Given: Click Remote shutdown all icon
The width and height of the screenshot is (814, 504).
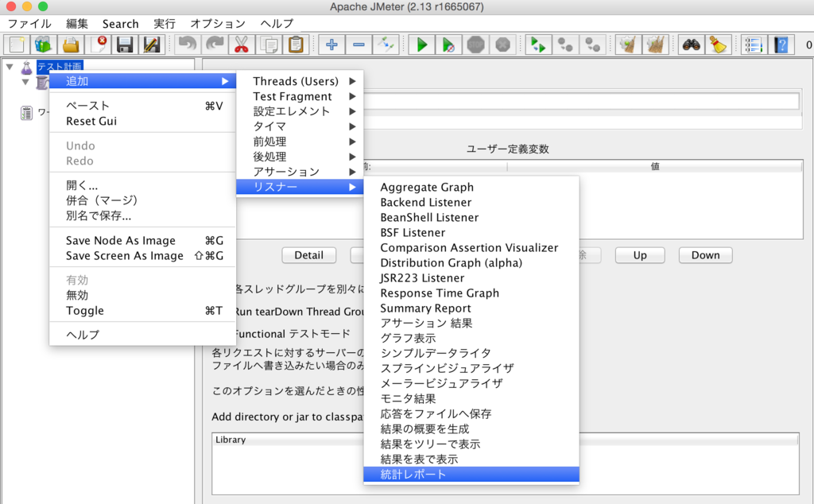Looking at the screenshot, I should [591, 45].
